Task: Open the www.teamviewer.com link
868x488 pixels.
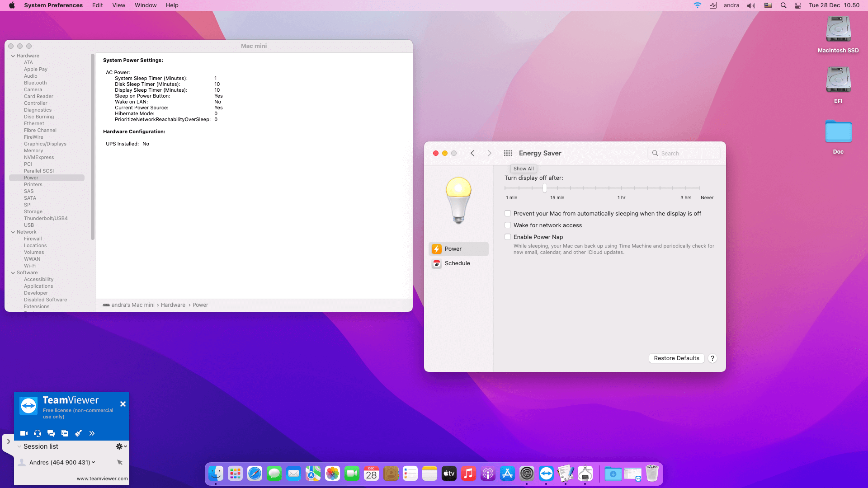Action: click(102, 479)
